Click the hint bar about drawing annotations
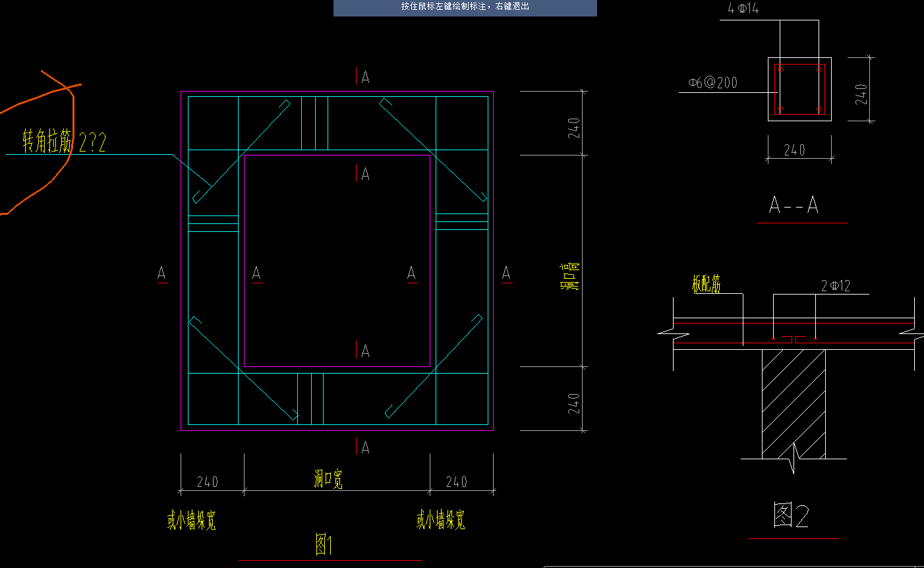The image size is (924, 568). coord(465,7)
